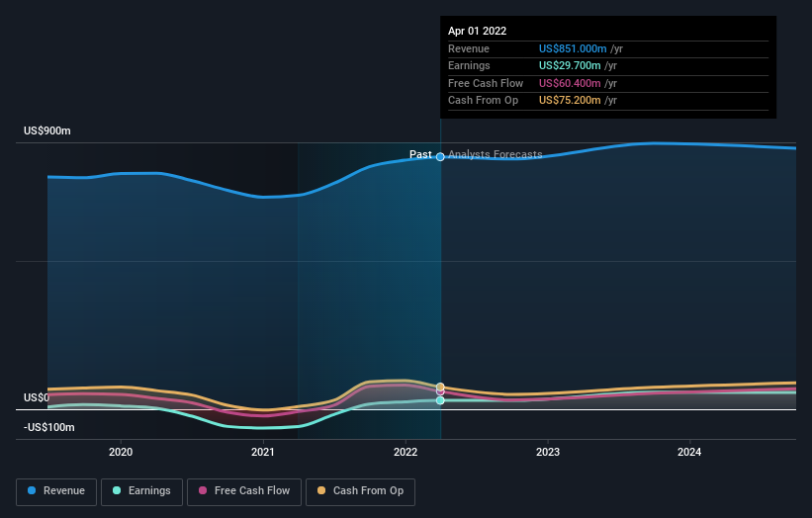Click the teal Earnings data point marker
The height and width of the screenshot is (518, 812).
pos(440,400)
